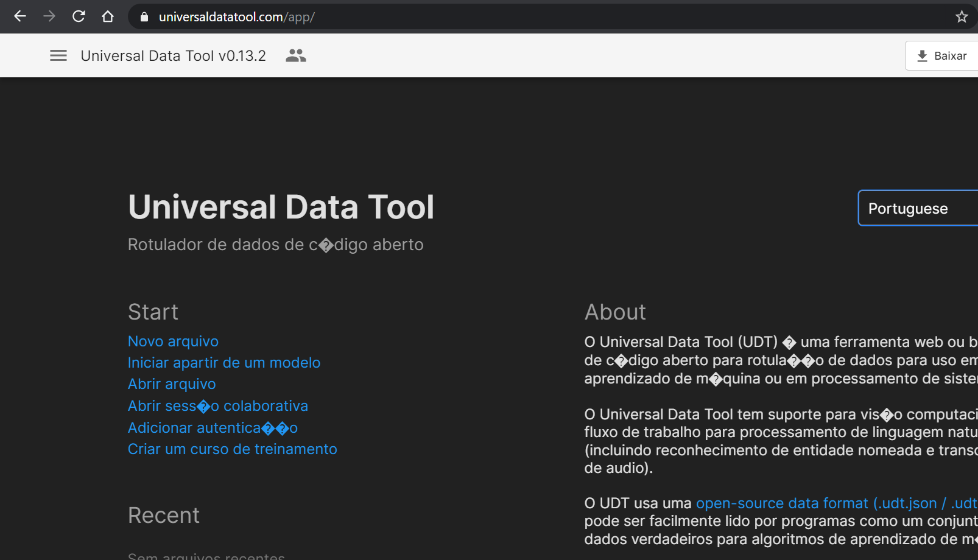Open a collaborative session via Abrir sessão colaborativa
The image size is (978, 560).
click(x=217, y=405)
